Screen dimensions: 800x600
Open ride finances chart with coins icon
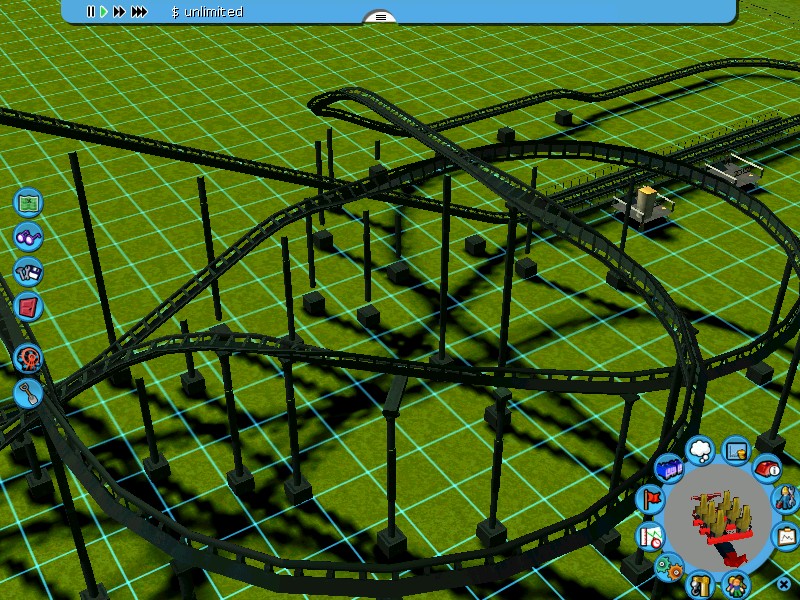click(736, 451)
